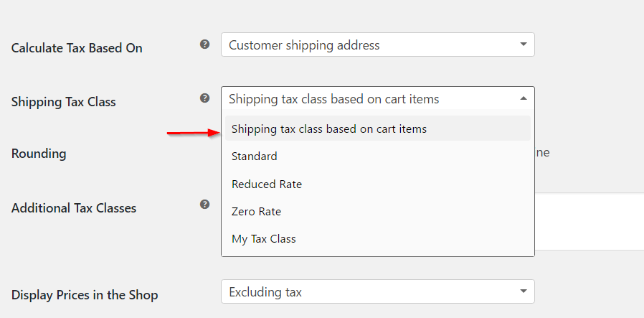Click the Shipping Tax Class label
644x318 pixels.
[x=63, y=101]
